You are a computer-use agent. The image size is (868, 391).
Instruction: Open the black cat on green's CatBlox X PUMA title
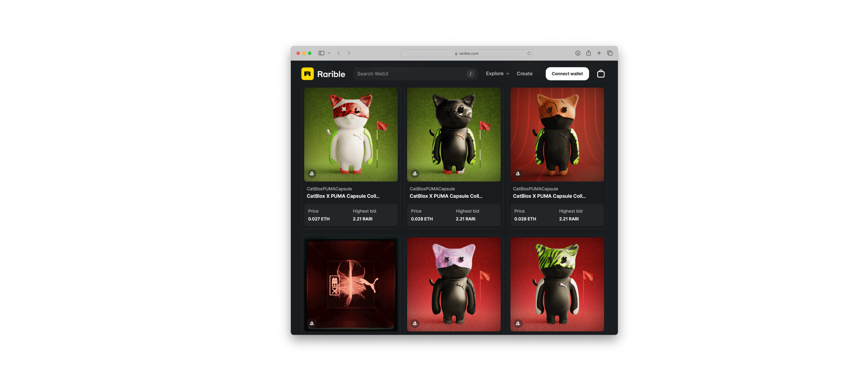(x=446, y=196)
